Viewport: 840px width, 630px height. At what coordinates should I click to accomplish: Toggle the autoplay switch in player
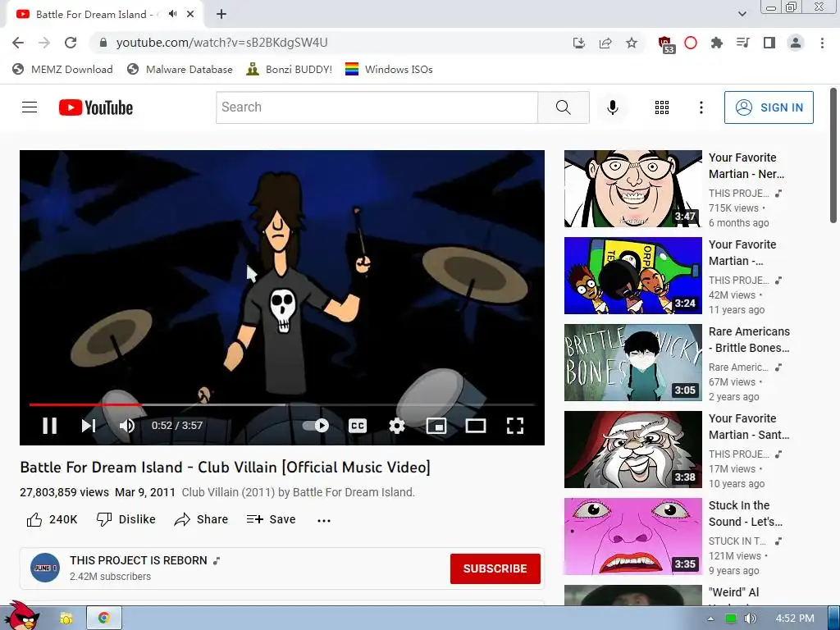(x=316, y=426)
